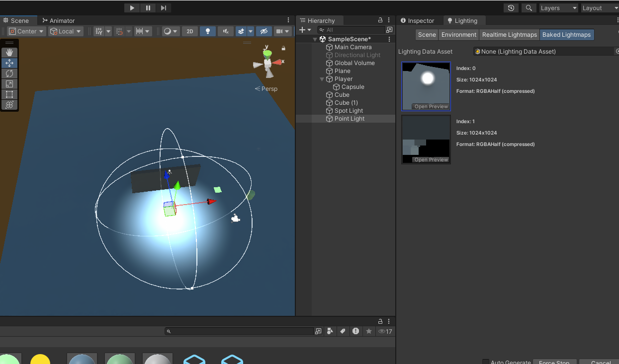Switch Persp projection mode label
Screen dimensions: 619x364
coord(266,89)
